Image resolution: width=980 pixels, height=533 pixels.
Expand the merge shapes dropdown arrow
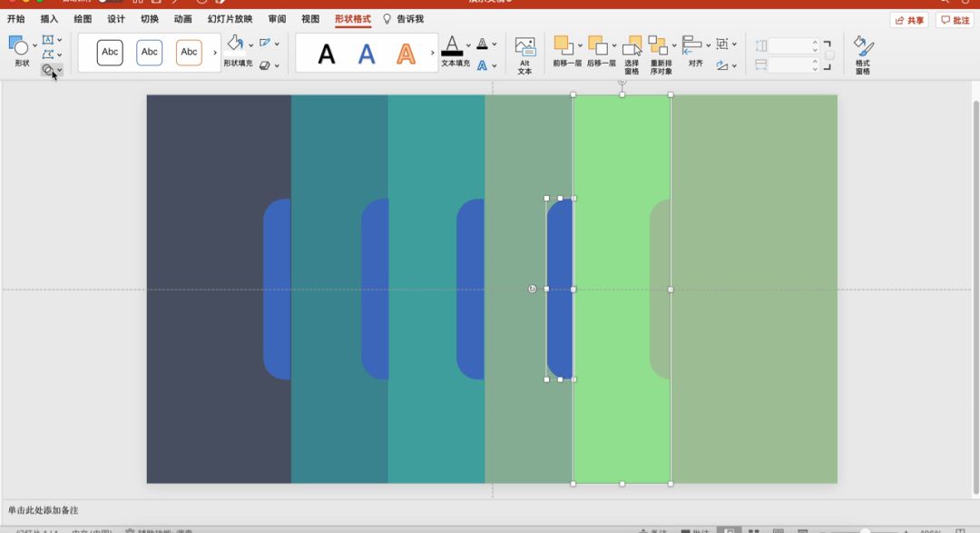click(x=60, y=71)
